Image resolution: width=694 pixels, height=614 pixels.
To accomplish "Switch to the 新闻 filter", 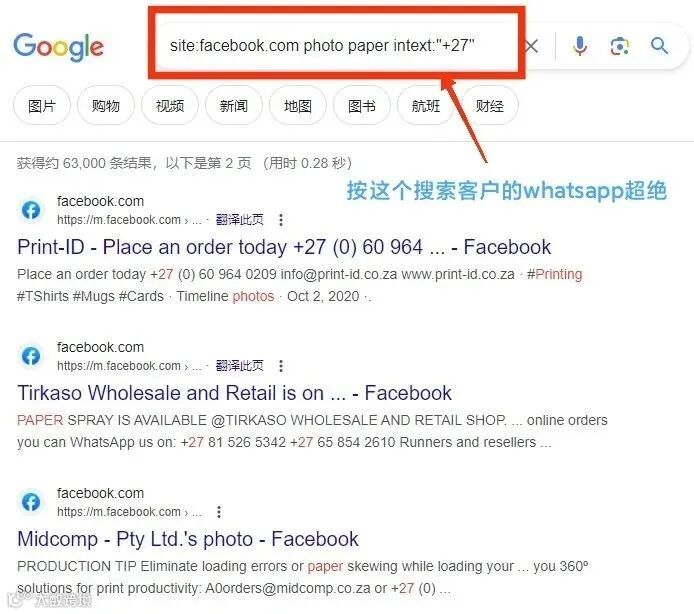I will tap(234, 106).
